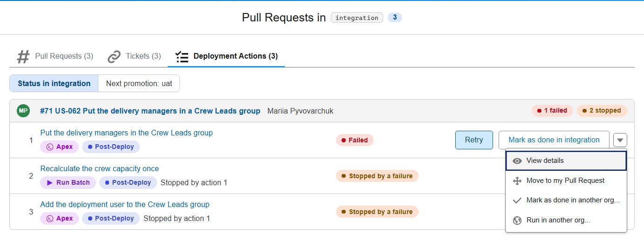Screen dimensions: 644x241
Task: Open the Pull Requests (3) tab
Action: [x=55, y=56]
